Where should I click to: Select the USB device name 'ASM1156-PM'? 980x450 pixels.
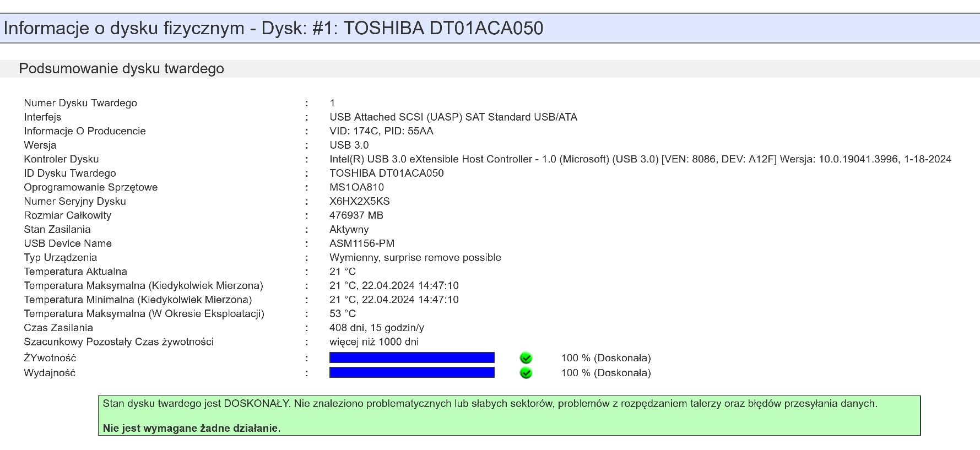(362, 243)
